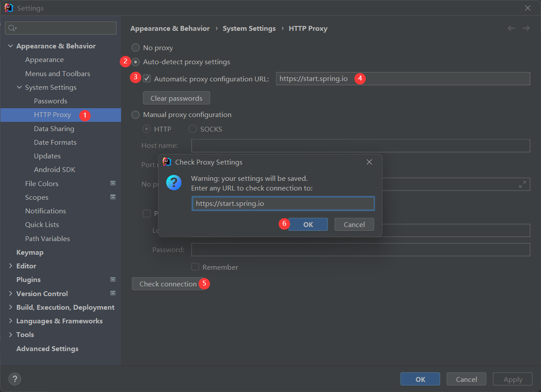Click the proxy configuration URL field

(403, 79)
